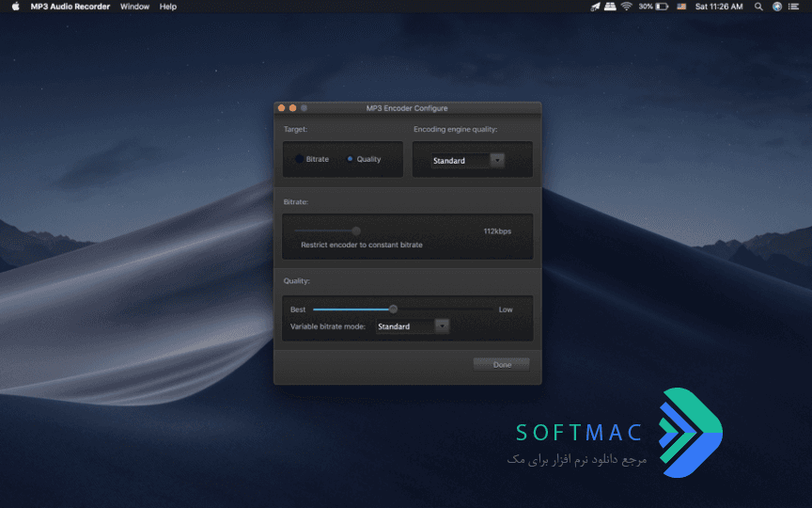Click the Low label beside quality slider
Screen dimensions: 812x508
point(506,310)
